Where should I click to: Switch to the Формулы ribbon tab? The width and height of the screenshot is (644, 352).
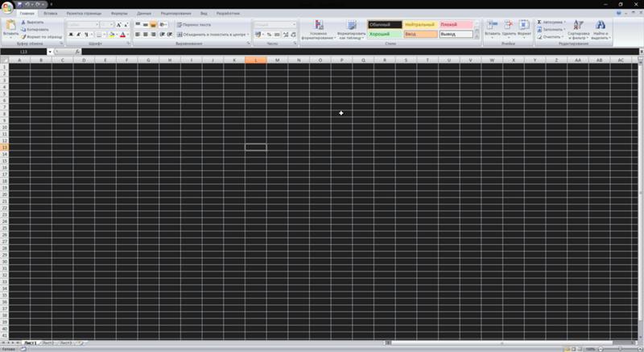coord(119,14)
